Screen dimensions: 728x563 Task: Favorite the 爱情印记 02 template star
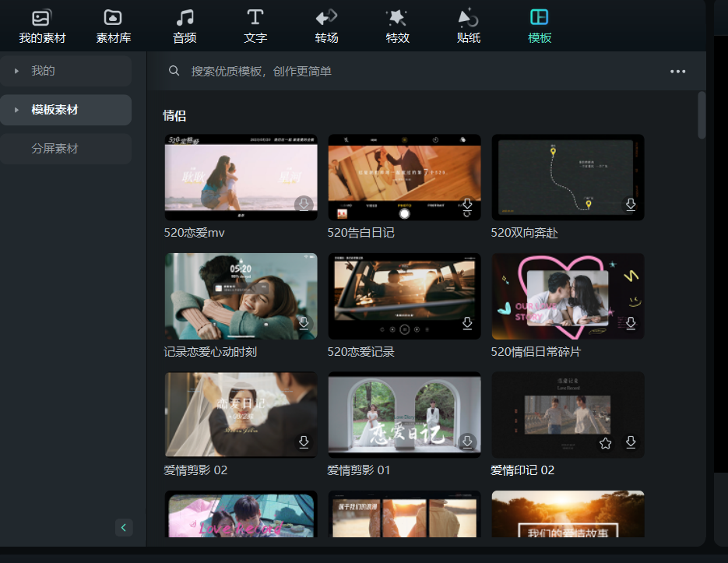coord(606,443)
